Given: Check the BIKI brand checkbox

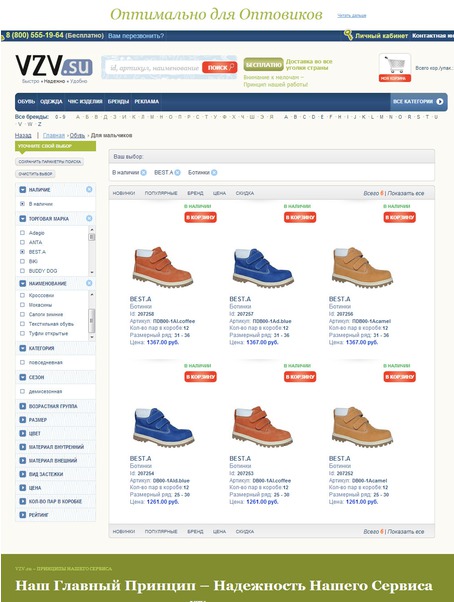Looking at the screenshot, I should pos(22,261).
